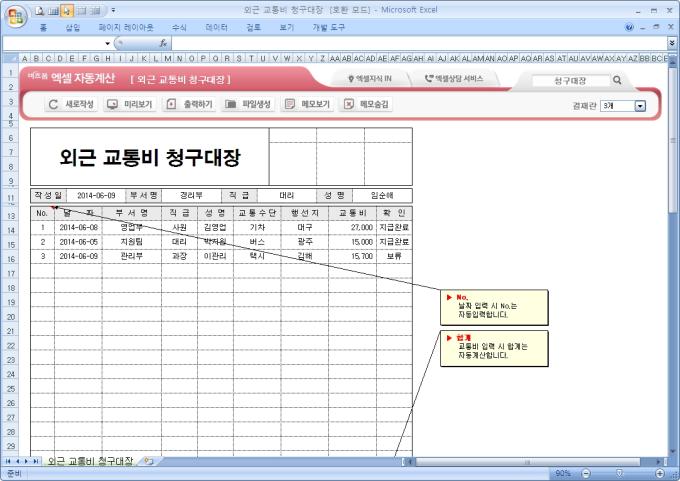The width and height of the screenshot is (680, 481).
Task: Click the 메모숨김 button label
Action: coord(374,104)
